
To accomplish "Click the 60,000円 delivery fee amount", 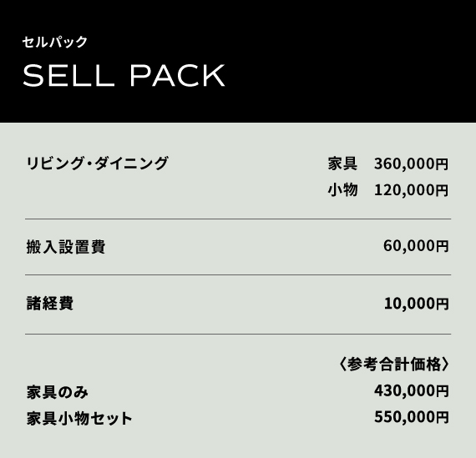I will (x=416, y=245).
